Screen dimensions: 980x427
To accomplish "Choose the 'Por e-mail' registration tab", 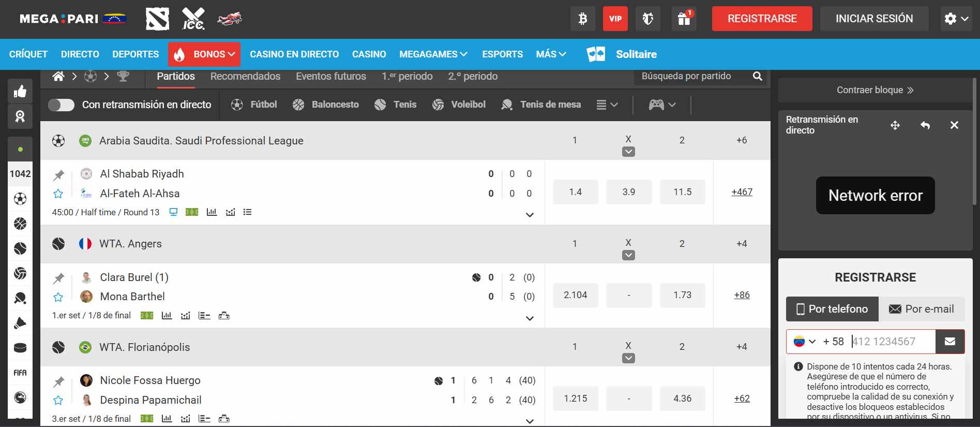I will point(922,309).
